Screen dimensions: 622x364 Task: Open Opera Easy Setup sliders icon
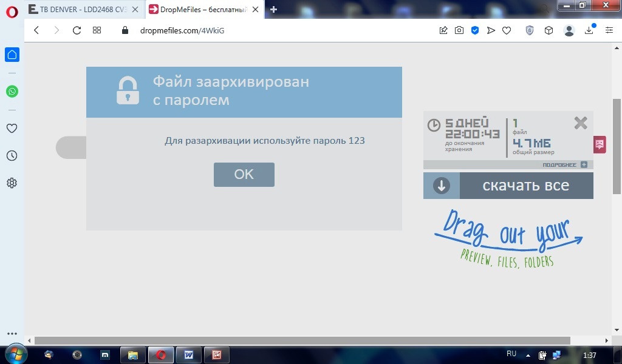tap(609, 30)
